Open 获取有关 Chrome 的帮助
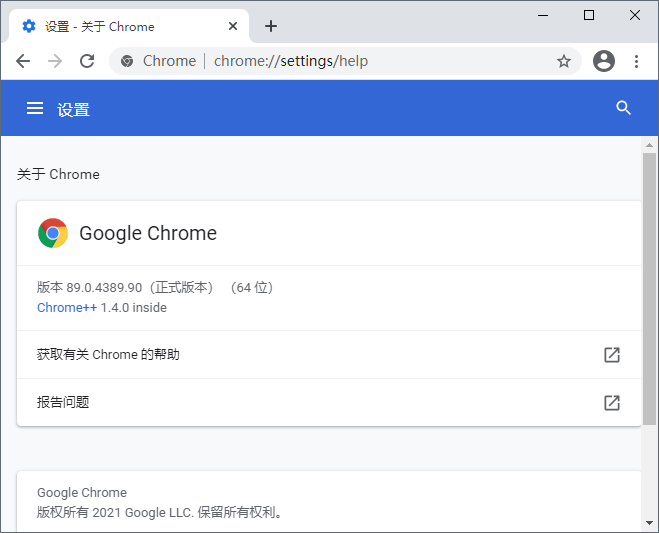659x533 pixels. click(x=329, y=355)
